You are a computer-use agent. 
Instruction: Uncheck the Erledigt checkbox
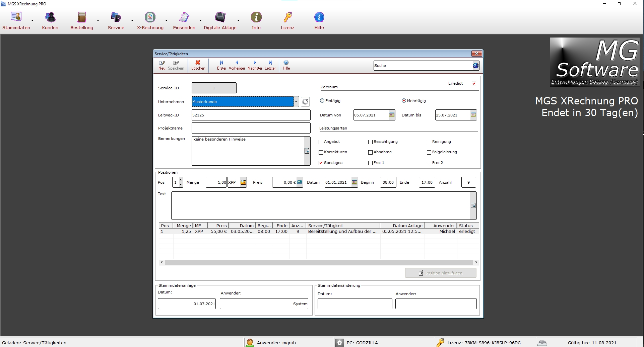pyautogui.click(x=474, y=84)
